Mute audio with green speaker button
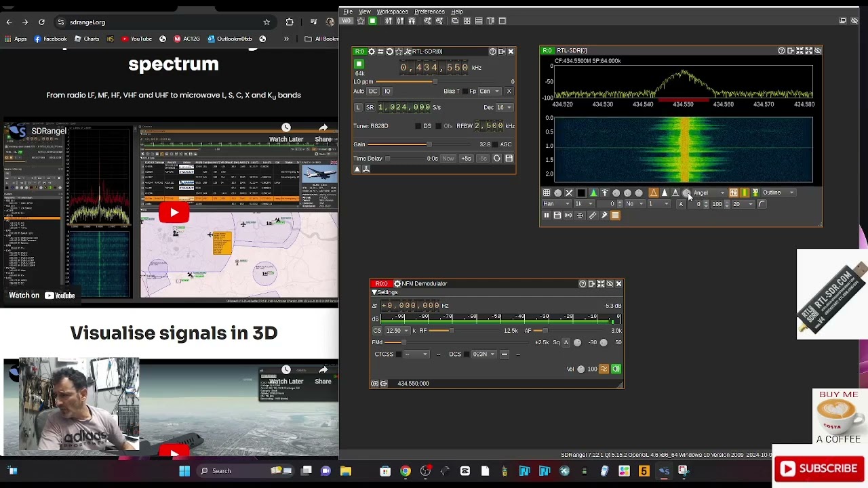 coord(616,369)
